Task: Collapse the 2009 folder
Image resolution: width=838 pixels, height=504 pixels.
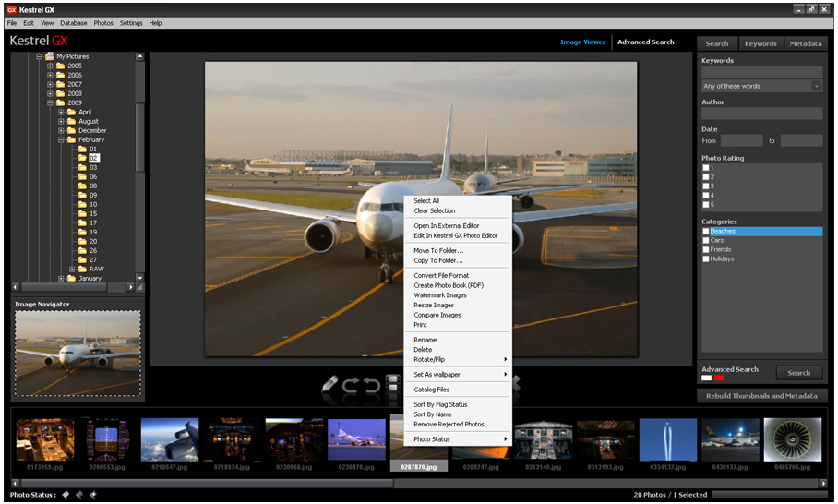Action: pyautogui.click(x=50, y=102)
